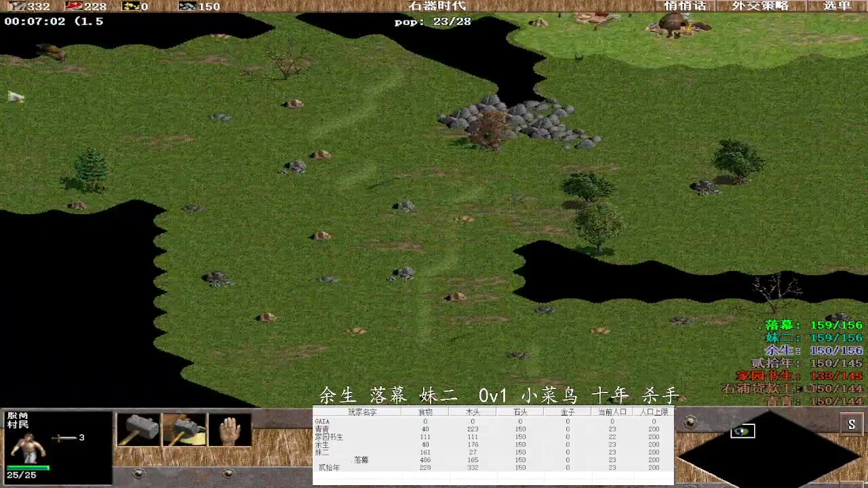The width and height of the screenshot is (868, 488).
Task: Click wood value 332 in 贰拾年 row
Action: tap(473, 468)
